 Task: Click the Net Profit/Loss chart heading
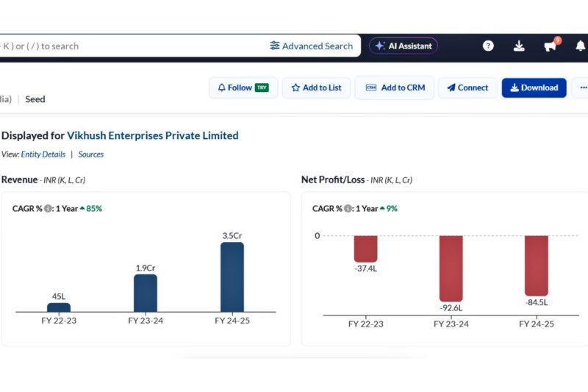tap(333, 179)
